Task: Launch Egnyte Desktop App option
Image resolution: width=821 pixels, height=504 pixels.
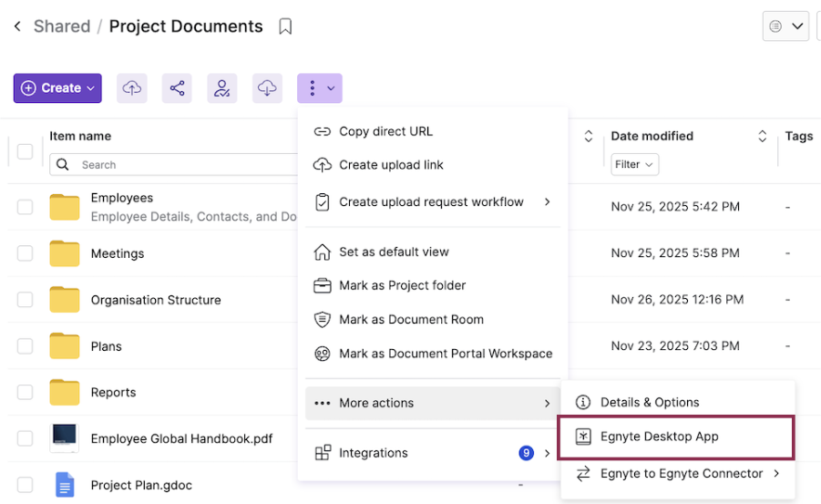Action: coord(676,437)
